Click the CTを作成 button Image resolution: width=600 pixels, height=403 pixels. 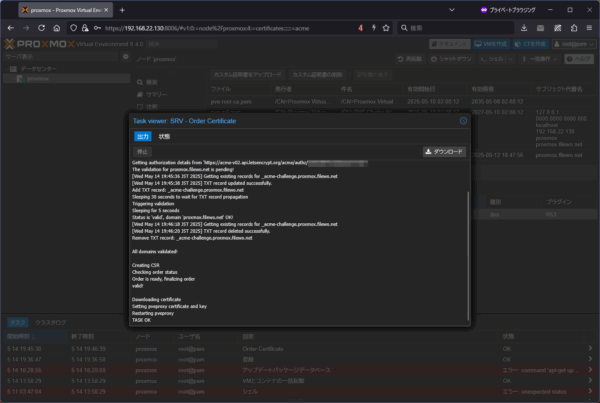click(531, 44)
